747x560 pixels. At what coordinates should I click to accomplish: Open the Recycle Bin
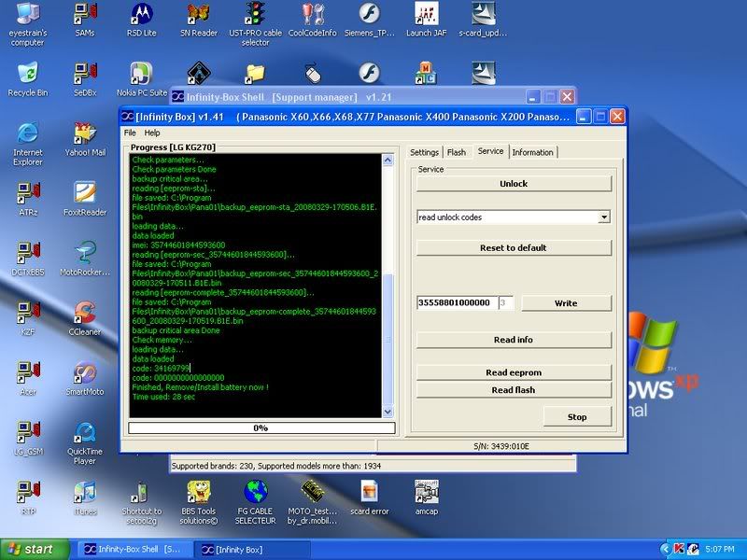click(28, 79)
